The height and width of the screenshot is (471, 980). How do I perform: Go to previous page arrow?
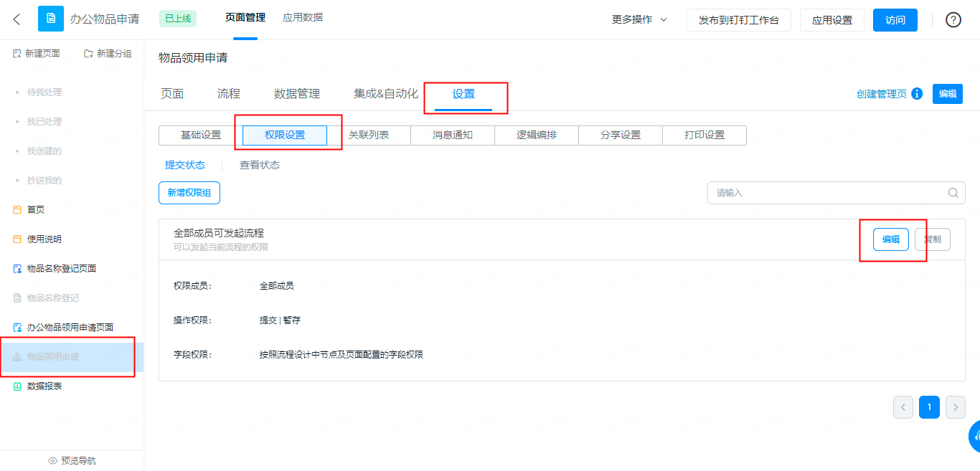pyautogui.click(x=903, y=407)
